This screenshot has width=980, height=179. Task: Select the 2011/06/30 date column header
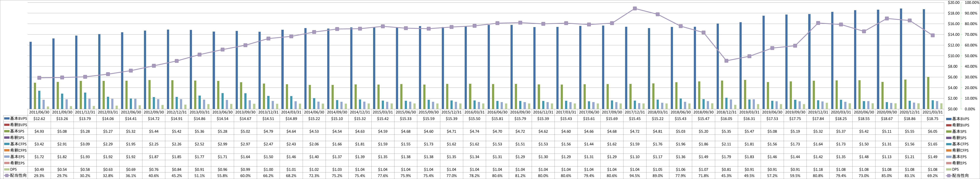[x=39, y=112]
